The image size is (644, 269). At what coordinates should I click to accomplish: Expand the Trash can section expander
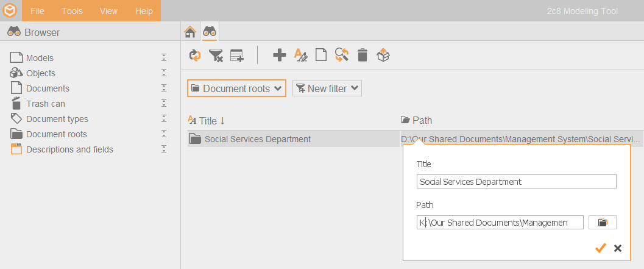pos(164,103)
